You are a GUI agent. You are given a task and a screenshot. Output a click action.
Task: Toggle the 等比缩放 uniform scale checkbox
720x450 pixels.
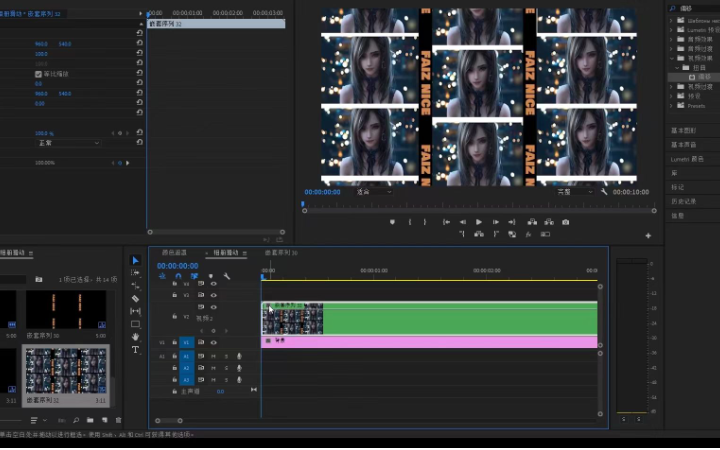pos(38,74)
